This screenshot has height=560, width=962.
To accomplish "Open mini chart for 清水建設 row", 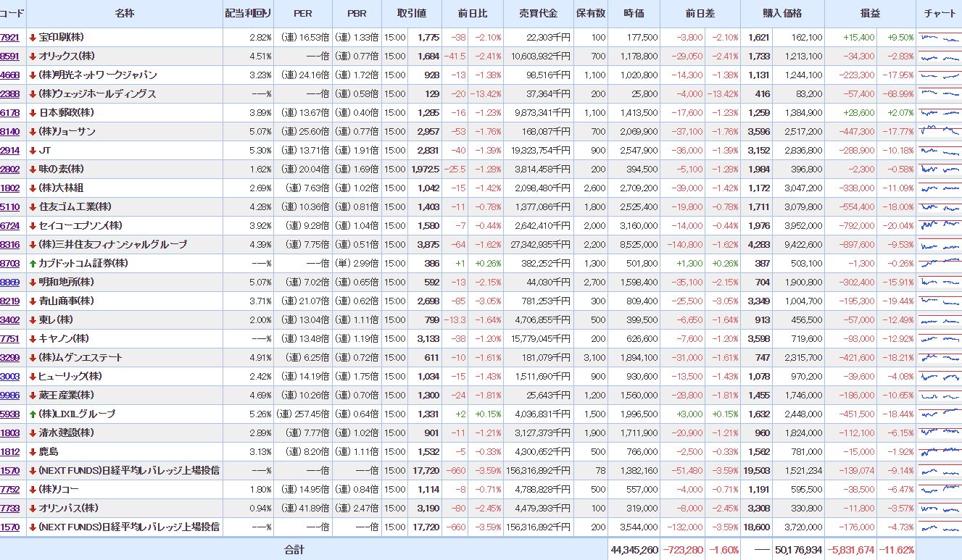I will click(939, 432).
